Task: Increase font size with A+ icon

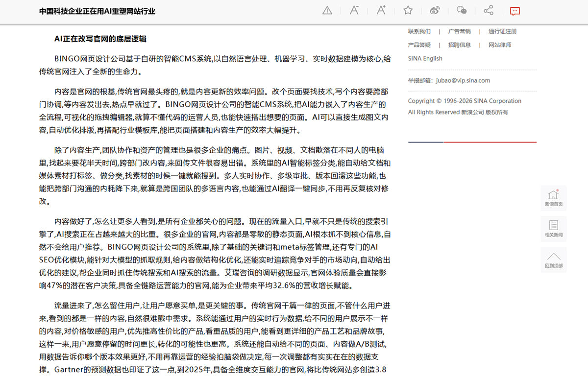Action: click(381, 10)
